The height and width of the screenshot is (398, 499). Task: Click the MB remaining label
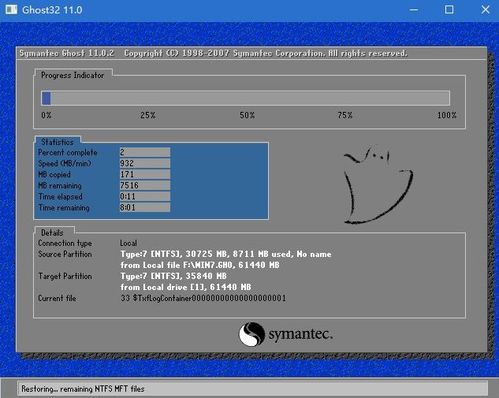(60, 186)
